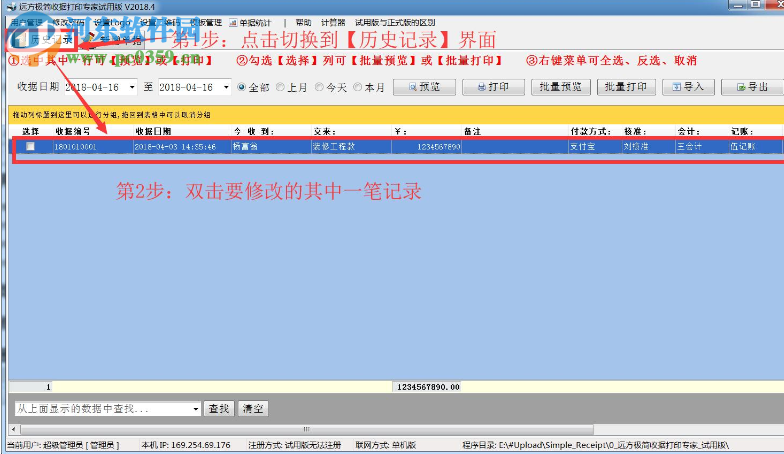
Task: Click the 预览 preview button
Action: point(424,87)
